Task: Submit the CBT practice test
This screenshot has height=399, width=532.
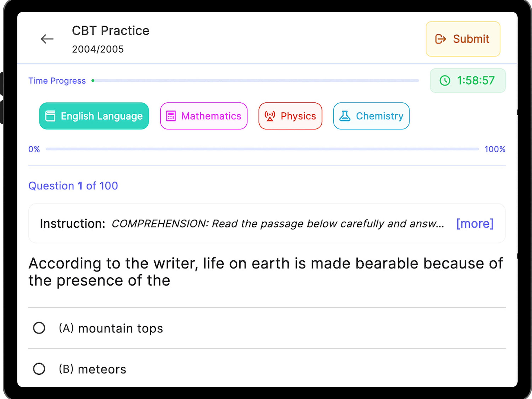Action: [463, 39]
